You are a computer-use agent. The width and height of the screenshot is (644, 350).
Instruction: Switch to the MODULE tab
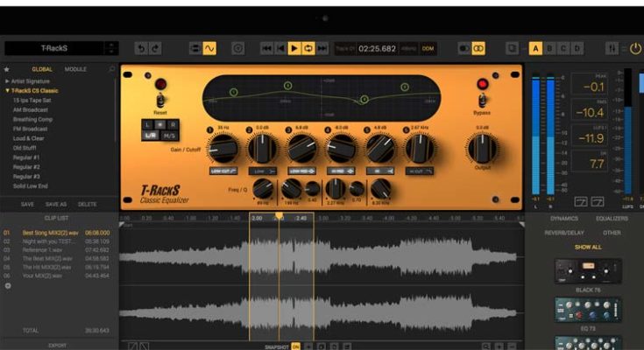tap(75, 69)
